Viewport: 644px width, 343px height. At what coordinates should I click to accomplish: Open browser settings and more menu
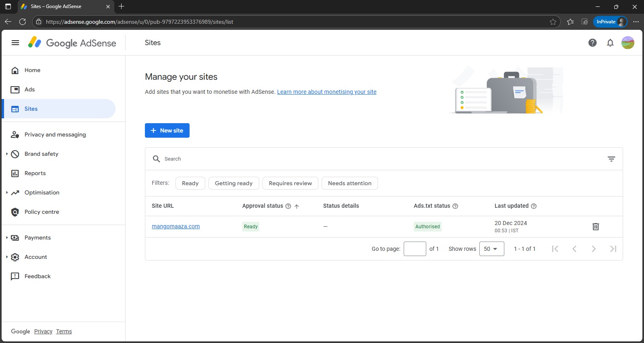pos(636,22)
